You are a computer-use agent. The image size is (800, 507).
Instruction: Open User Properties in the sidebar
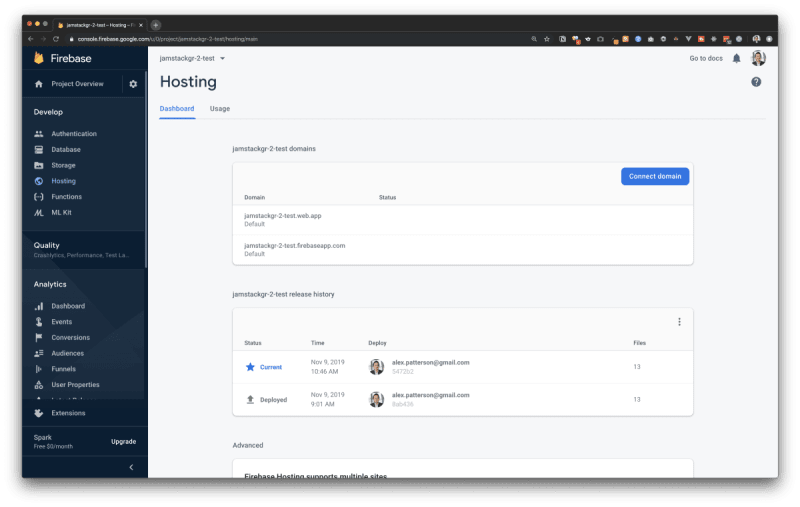[76, 385]
